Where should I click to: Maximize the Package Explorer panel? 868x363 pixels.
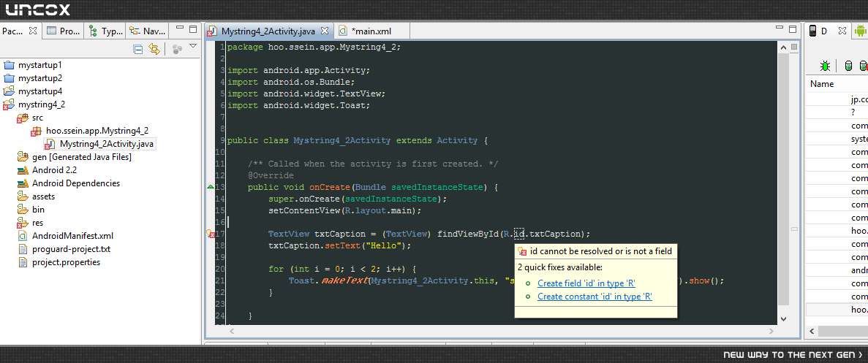click(192, 29)
